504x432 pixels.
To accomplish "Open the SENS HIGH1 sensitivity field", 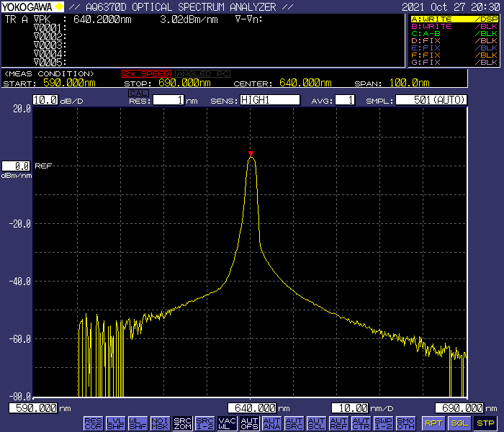I will 270,100.
